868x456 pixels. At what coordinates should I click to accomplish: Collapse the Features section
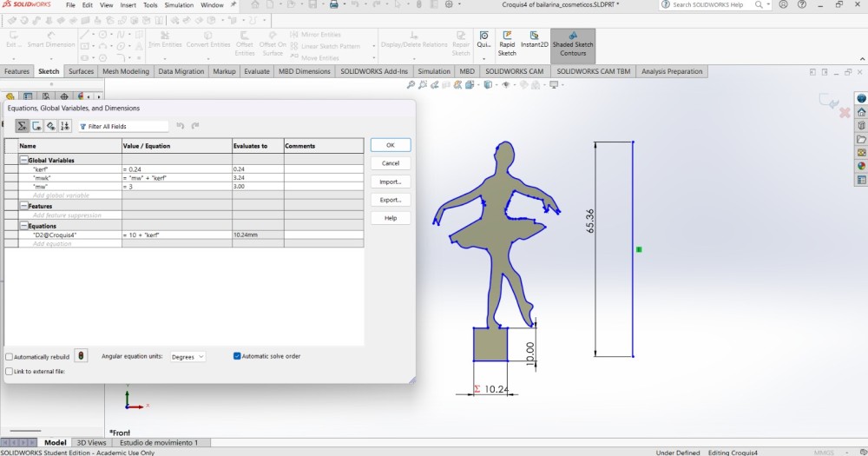coord(23,206)
